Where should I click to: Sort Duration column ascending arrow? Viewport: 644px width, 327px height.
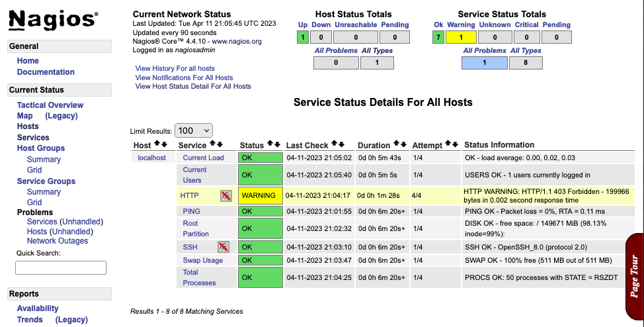tap(396, 144)
